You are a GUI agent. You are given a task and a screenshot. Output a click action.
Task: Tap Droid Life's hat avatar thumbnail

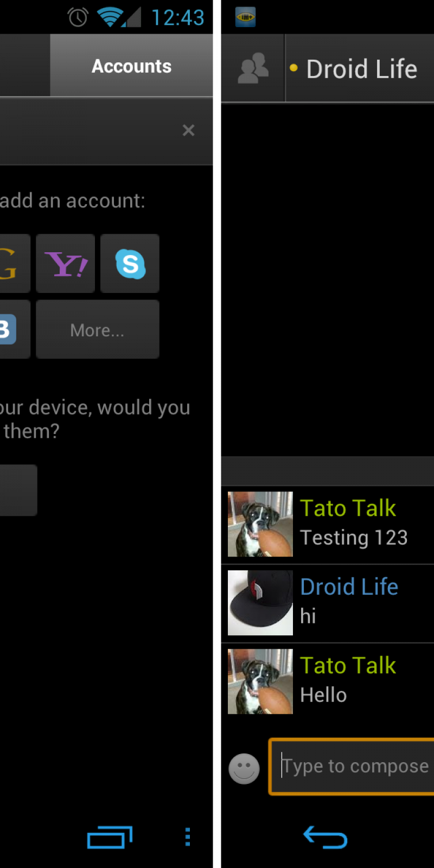pyautogui.click(x=260, y=603)
